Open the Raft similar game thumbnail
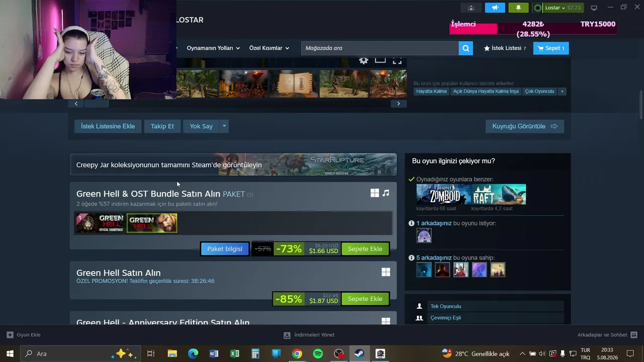Screen dimensions: 644x362 pos(499,194)
